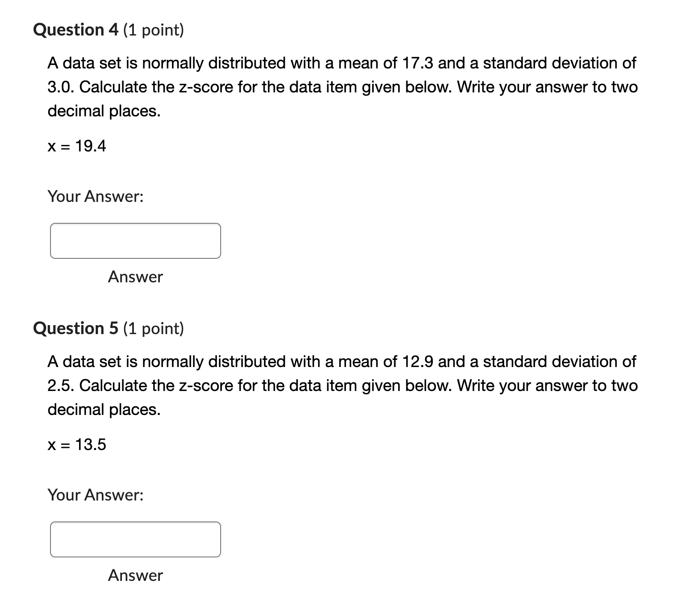
Task: Click inside the Question 4 answer box
Action: pyautogui.click(x=135, y=241)
